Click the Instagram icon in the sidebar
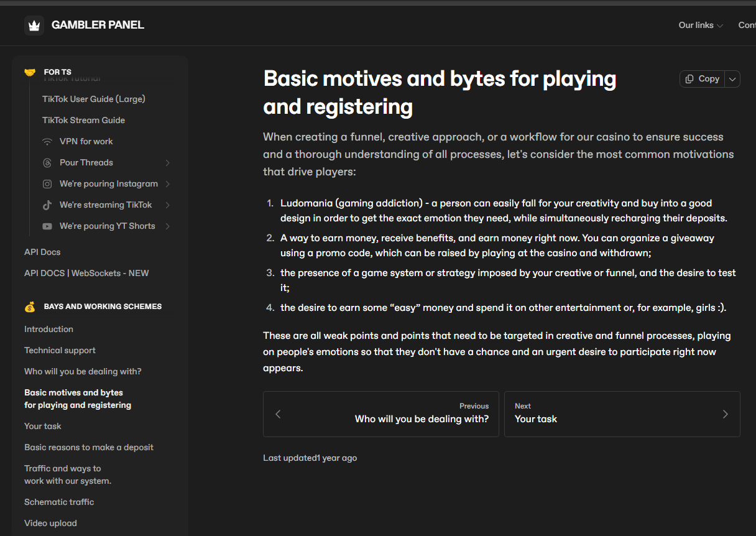756x536 pixels. pos(47,184)
